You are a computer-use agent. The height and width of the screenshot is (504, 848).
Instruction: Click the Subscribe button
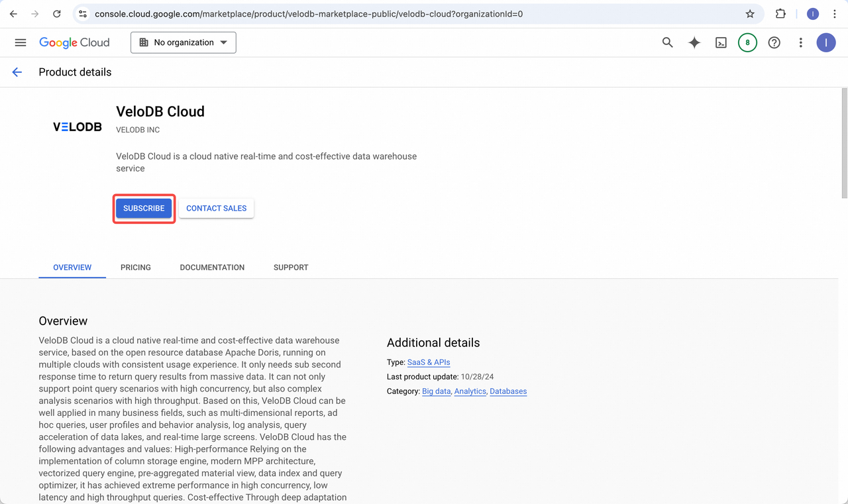144,207
